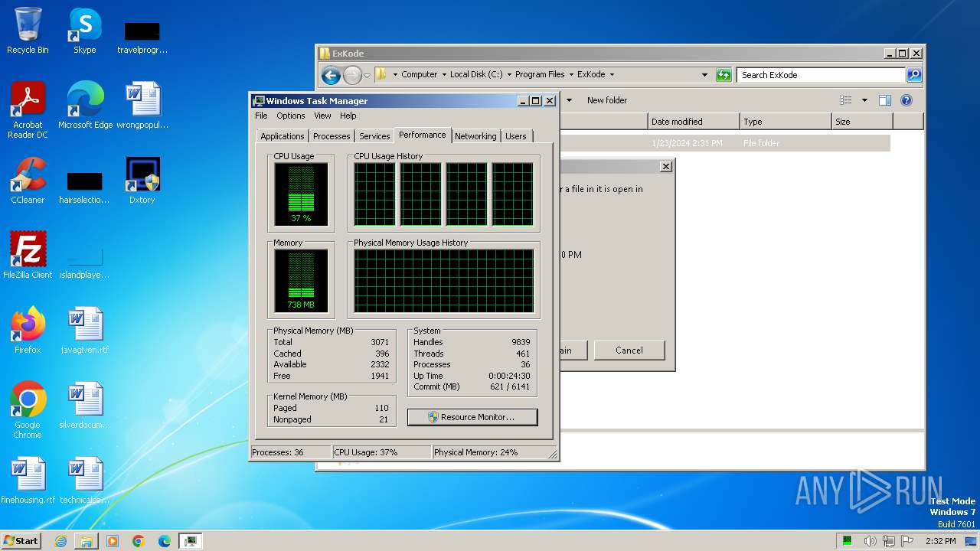Image resolution: width=980 pixels, height=551 pixels.
Task: Click New folder in Explorer toolbar
Action: [x=606, y=100]
